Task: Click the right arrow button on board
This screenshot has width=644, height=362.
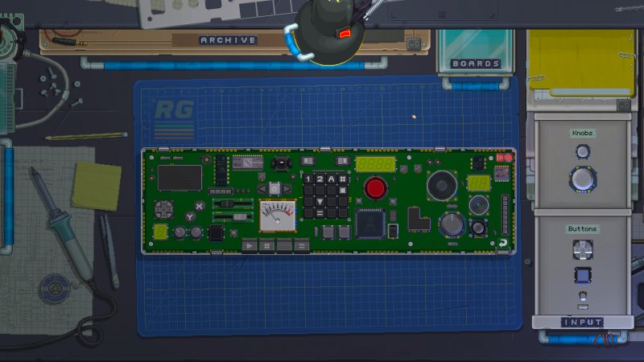Action: pyautogui.click(x=287, y=189)
